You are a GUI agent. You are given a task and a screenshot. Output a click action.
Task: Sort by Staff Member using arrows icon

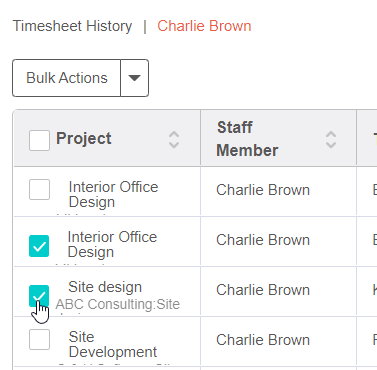pos(331,139)
